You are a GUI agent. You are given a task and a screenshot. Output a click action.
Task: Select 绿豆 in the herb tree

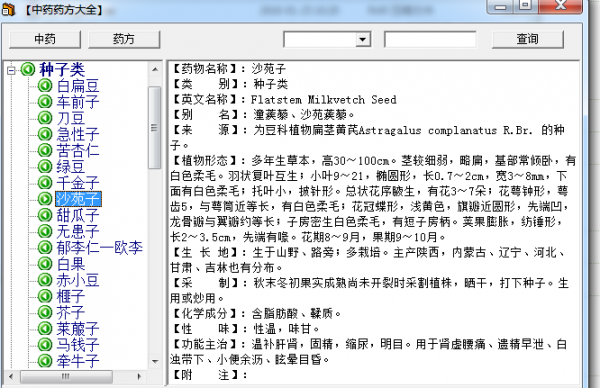coord(71,166)
